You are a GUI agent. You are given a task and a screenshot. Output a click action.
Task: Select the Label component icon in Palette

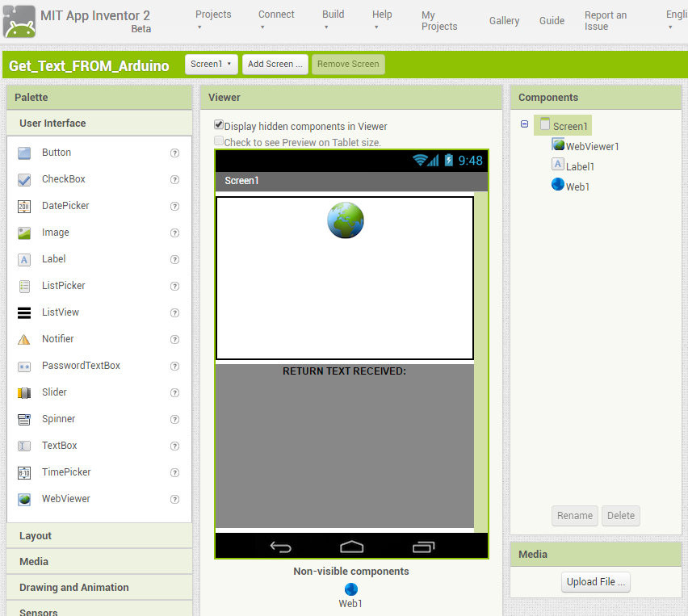tap(24, 260)
